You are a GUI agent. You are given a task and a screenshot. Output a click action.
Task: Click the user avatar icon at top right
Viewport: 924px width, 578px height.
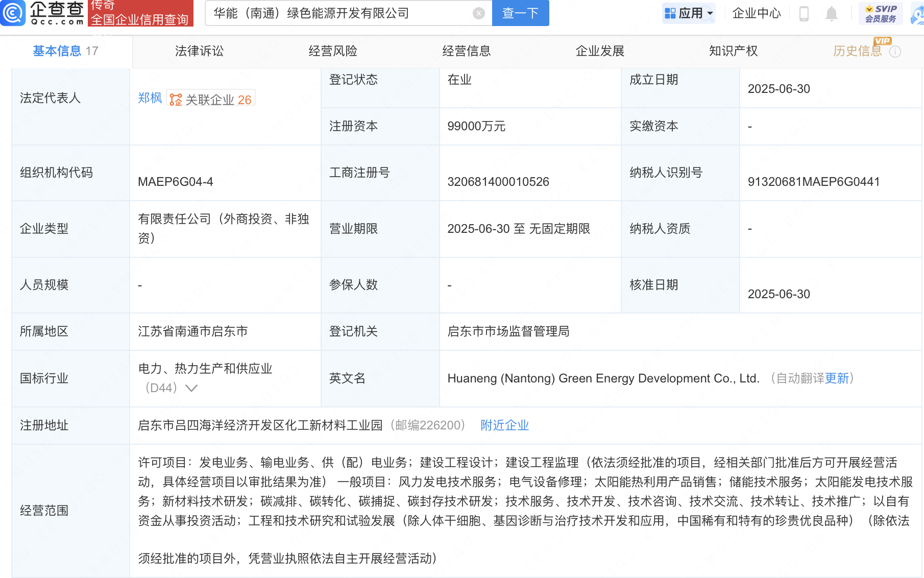click(918, 14)
